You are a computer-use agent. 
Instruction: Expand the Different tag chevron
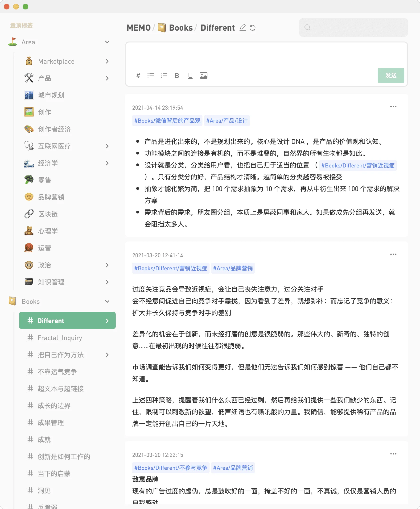107,321
